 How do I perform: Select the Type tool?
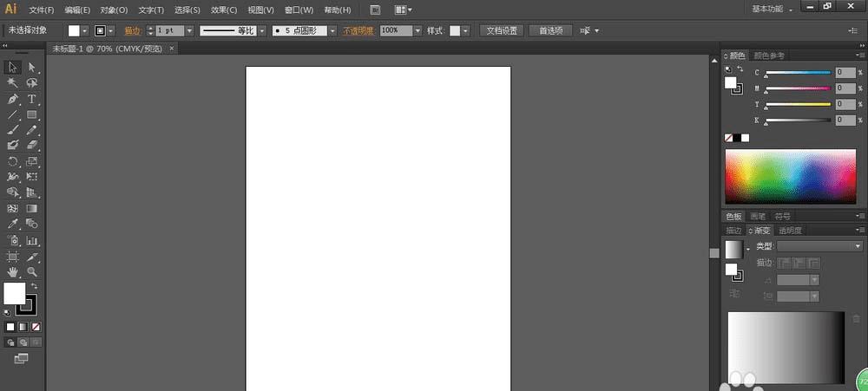tap(32, 99)
